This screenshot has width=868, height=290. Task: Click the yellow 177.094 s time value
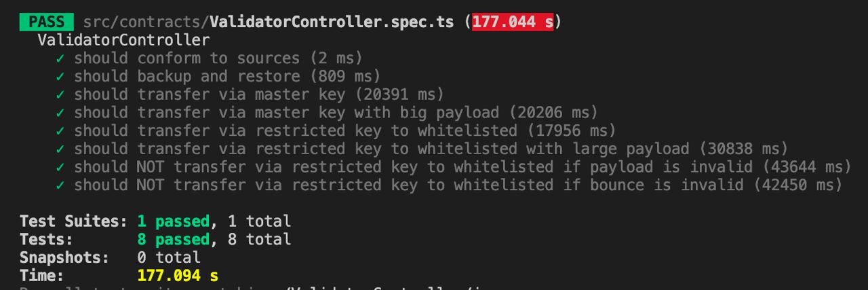click(x=178, y=276)
